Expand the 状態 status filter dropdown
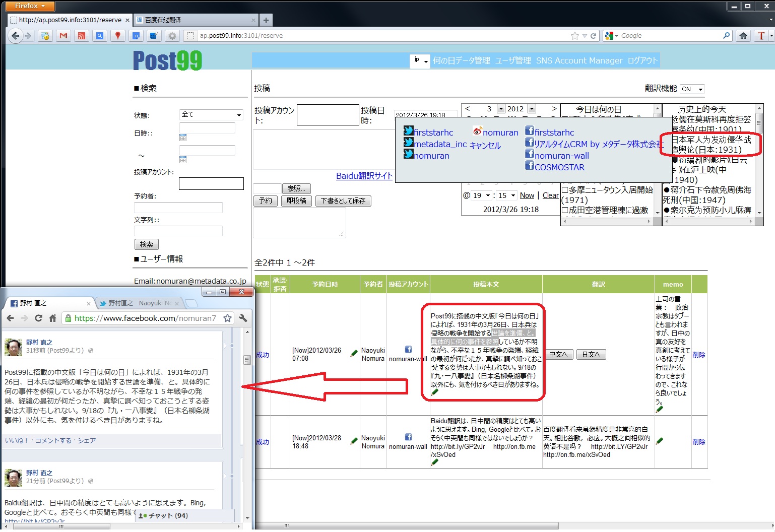The height and width of the screenshot is (532, 775). (211, 115)
